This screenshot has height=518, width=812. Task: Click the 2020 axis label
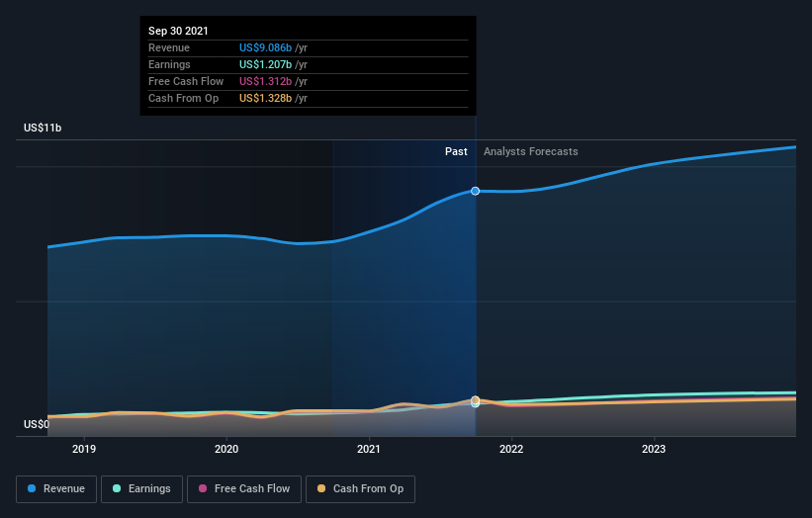point(226,449)
